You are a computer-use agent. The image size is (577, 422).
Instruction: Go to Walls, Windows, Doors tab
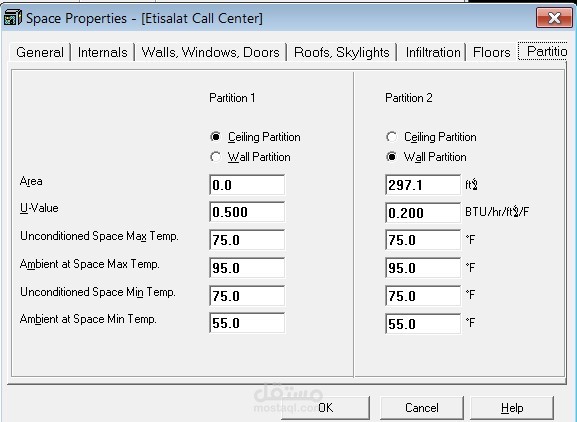click(x=210, y=52)
